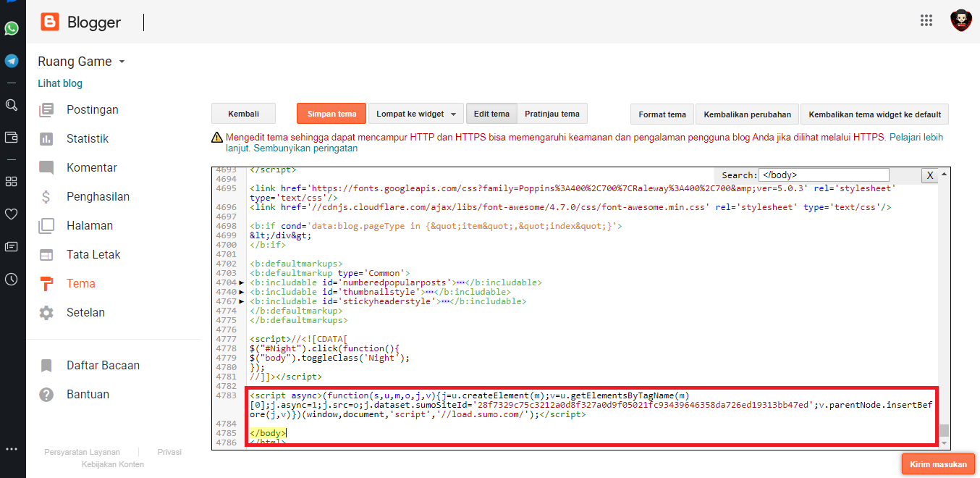Image resolution: width=980 pixels, height=478 pixels.
Task: Click the heart bookmarks icon in sidebar
Action: 12,214
